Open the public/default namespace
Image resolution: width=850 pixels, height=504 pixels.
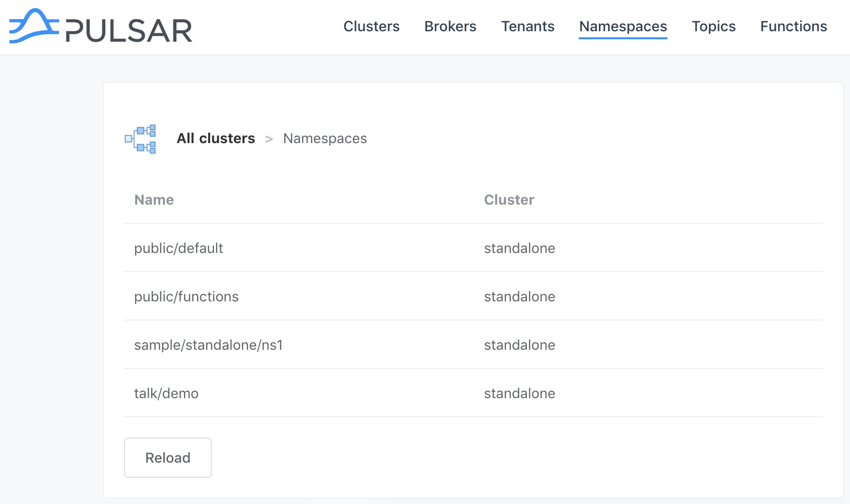pos(178,248)
